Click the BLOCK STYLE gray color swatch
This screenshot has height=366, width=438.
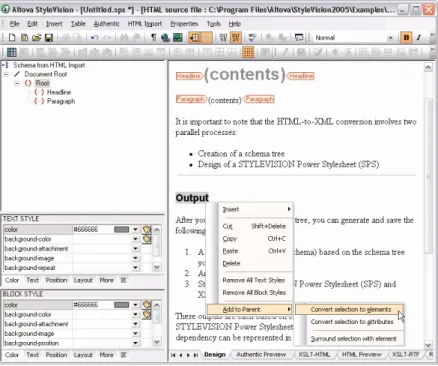(x=121, y=305)
